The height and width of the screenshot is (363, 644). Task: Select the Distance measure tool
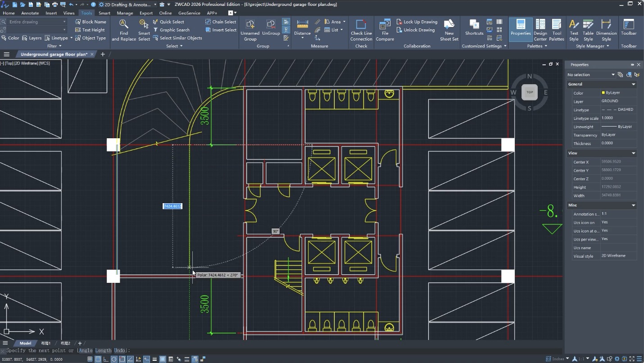click(302, 28)
